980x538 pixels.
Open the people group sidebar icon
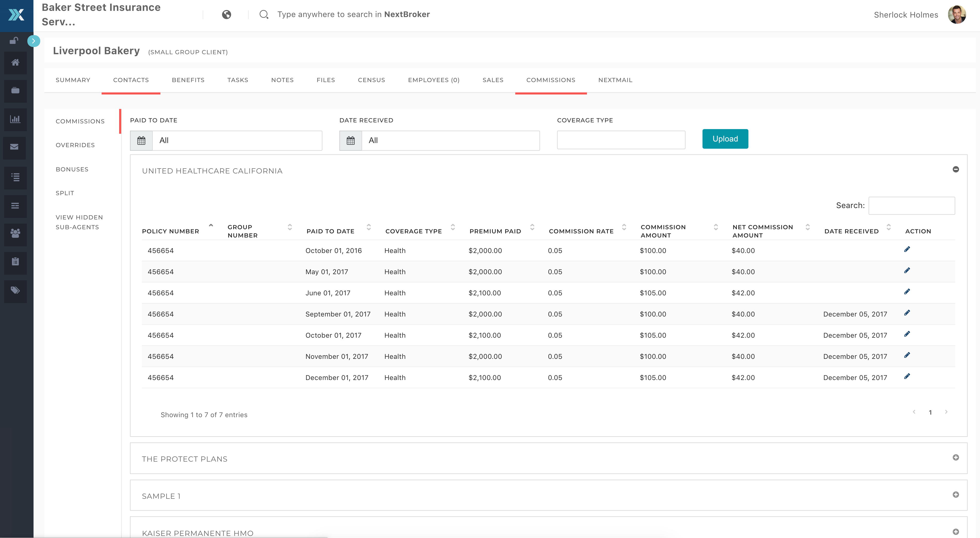tap(15, 233)
